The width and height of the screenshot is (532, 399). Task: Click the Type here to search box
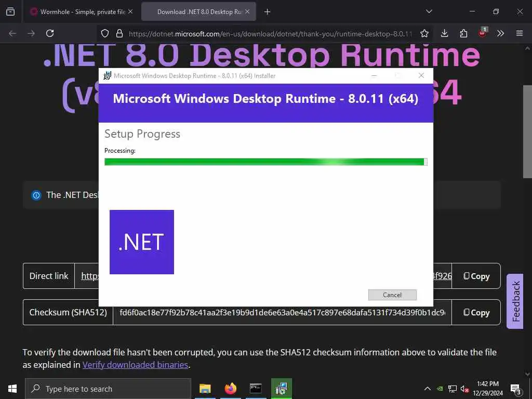coord(108,389)
